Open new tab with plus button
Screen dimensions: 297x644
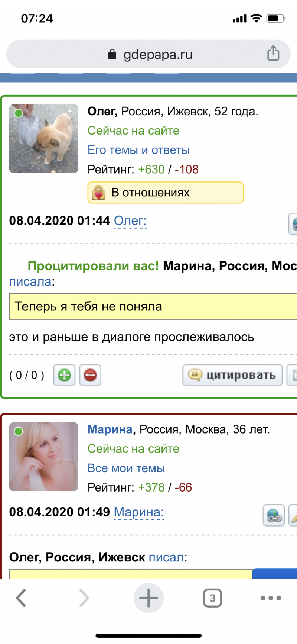(x=148, y=598)
